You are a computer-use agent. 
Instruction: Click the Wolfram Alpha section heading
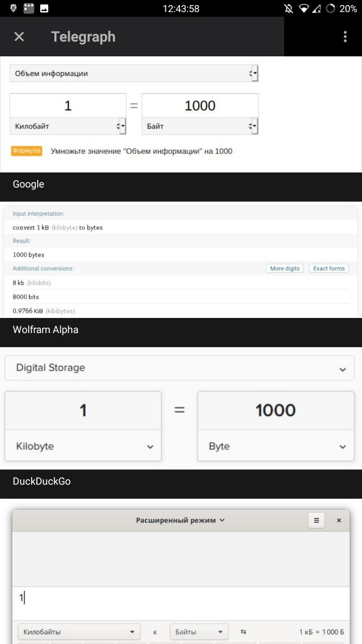(45, 330)
